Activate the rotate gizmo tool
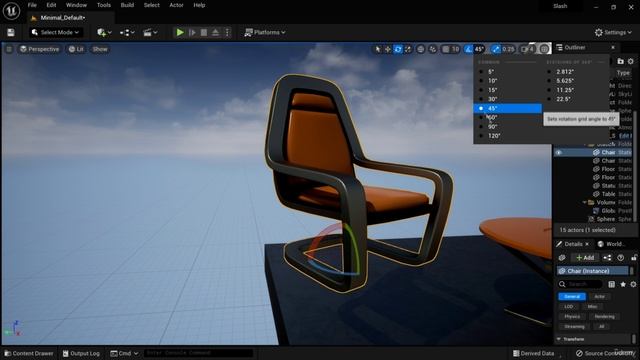 tap(398, 49)
